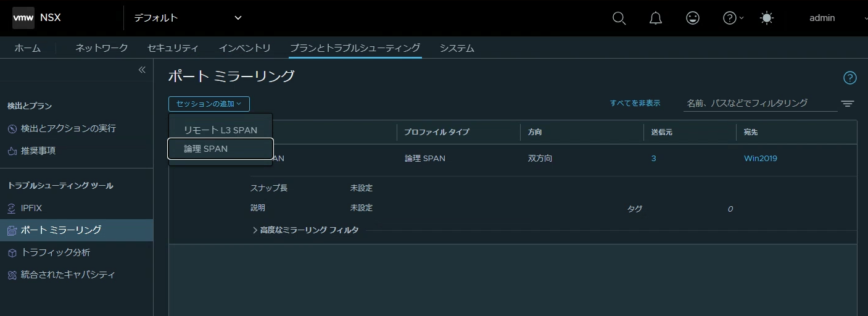Click the タグ label

(x=635, y=209)
